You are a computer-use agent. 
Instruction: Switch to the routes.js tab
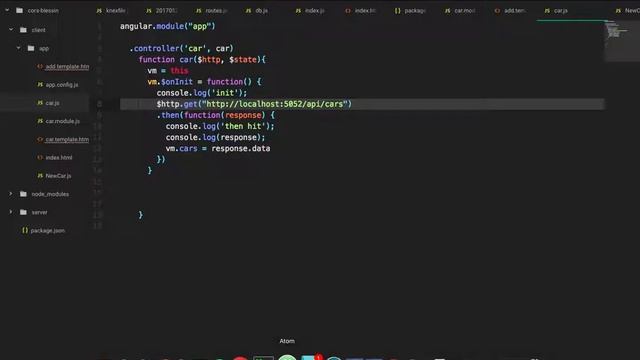pyautogui.click(x=211, y=11)
